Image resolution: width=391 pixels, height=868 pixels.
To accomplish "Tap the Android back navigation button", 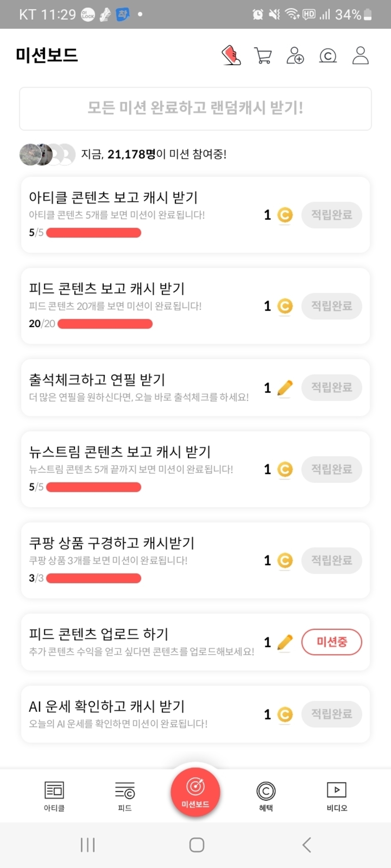I will click(307, 845).
